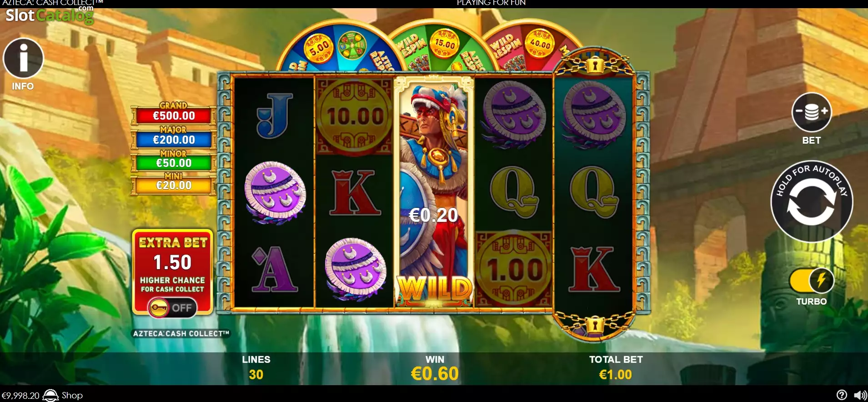Open the BET coin stack adjuster

pyautogui.click(x=812, y=112)
